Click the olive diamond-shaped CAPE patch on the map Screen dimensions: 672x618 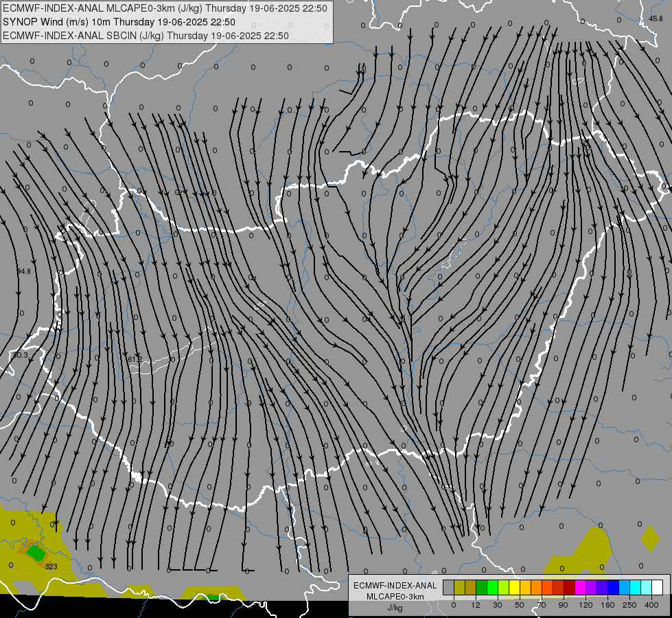pyautogui.click(x=650, y=538)
